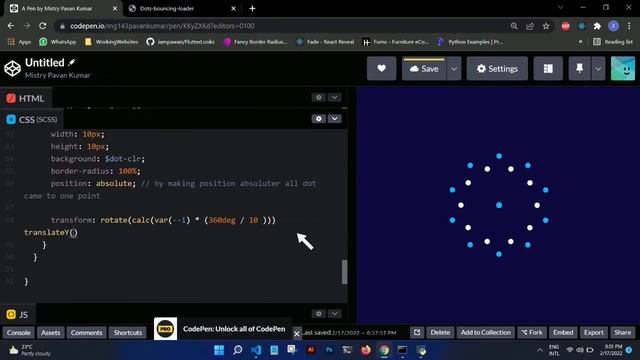Open JS editor settings gear

click(x=318, y=313)
